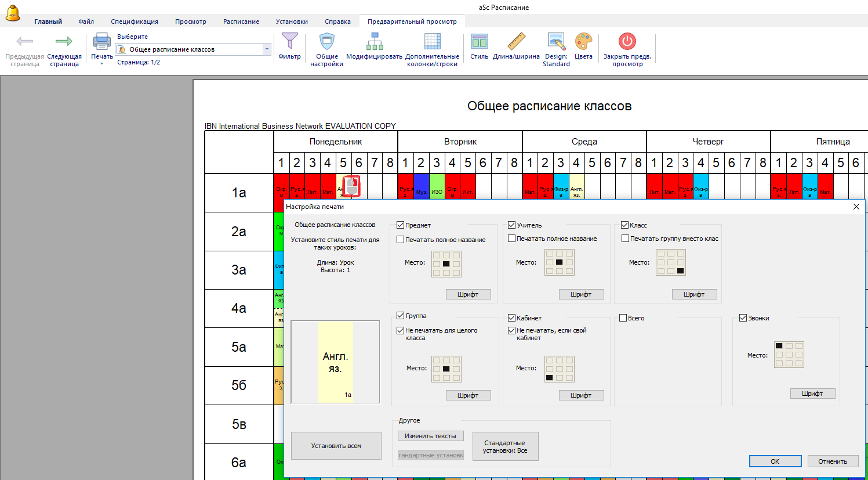Switch to the Расписание tab
The width and height of the screenshot is (868, 480).
coord(241,21)
